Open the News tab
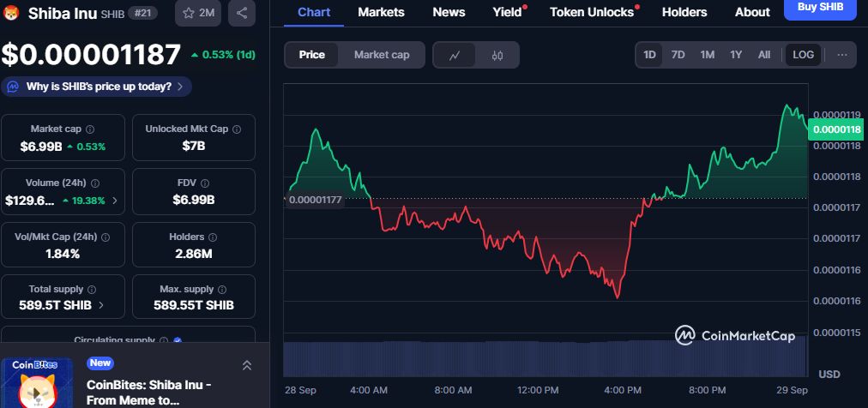 pos(449,12)
